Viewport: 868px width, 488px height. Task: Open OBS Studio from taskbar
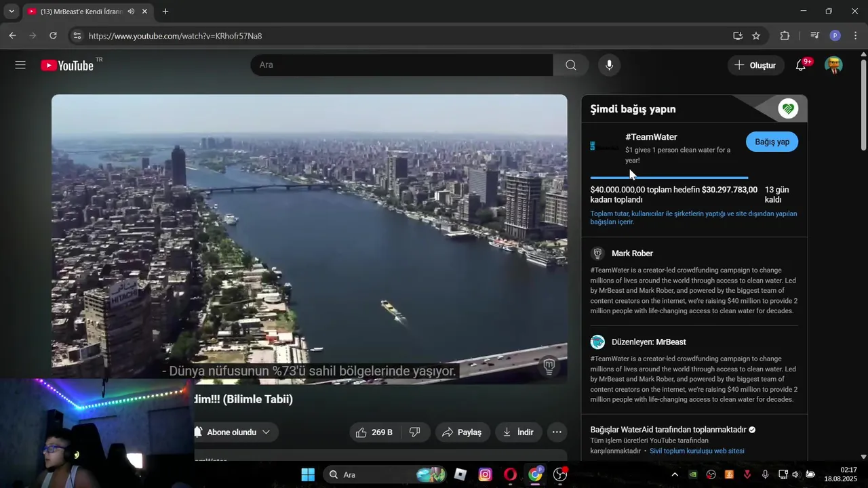[x=560, y=474]
